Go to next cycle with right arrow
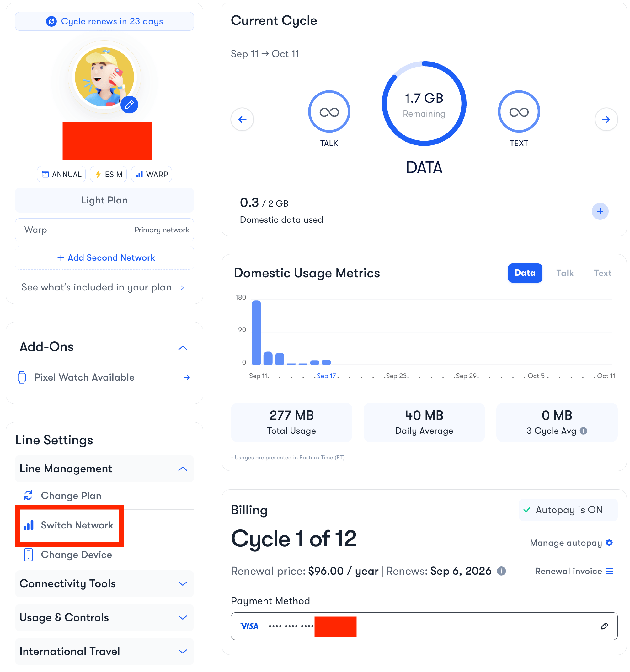The height and width of the screenshot is (672, 630). [606, 119]
